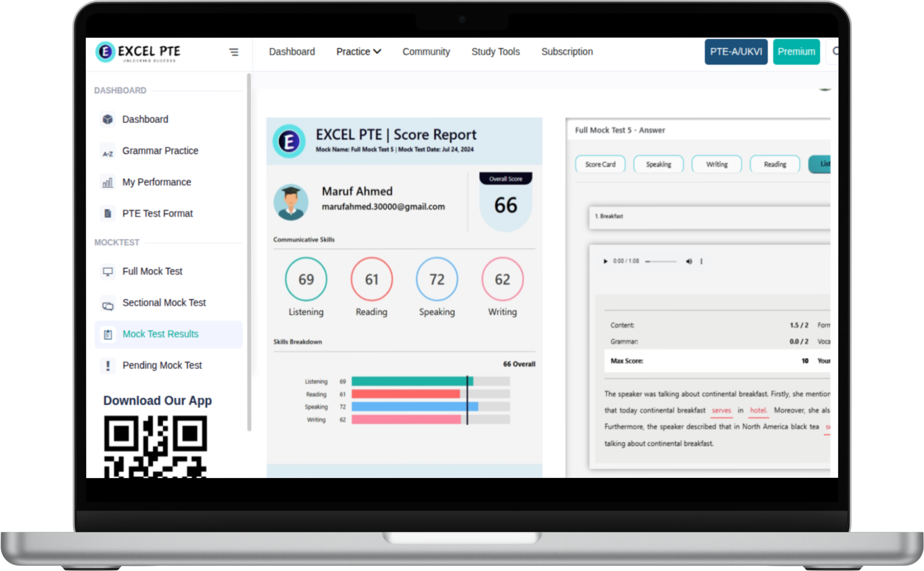Click the Mock Test Results clipboard icon
This screenshot has height=571, width=924.
tap(108, 334)
